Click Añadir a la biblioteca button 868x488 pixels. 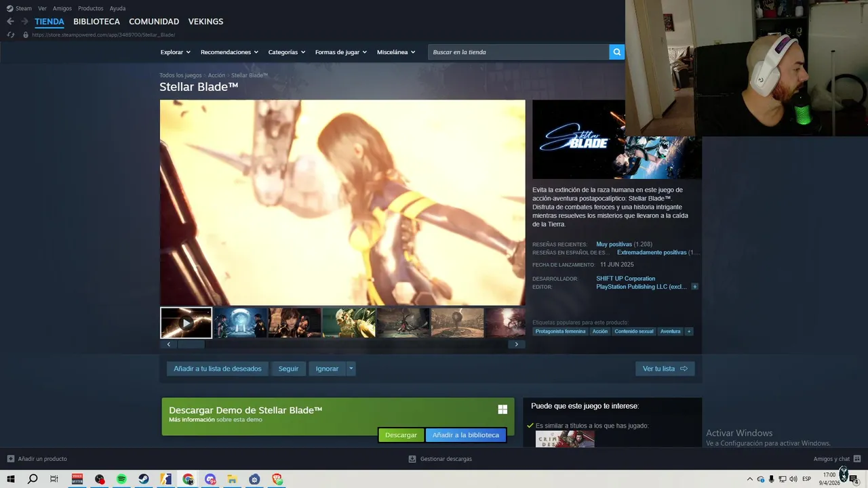pos(466,435)
